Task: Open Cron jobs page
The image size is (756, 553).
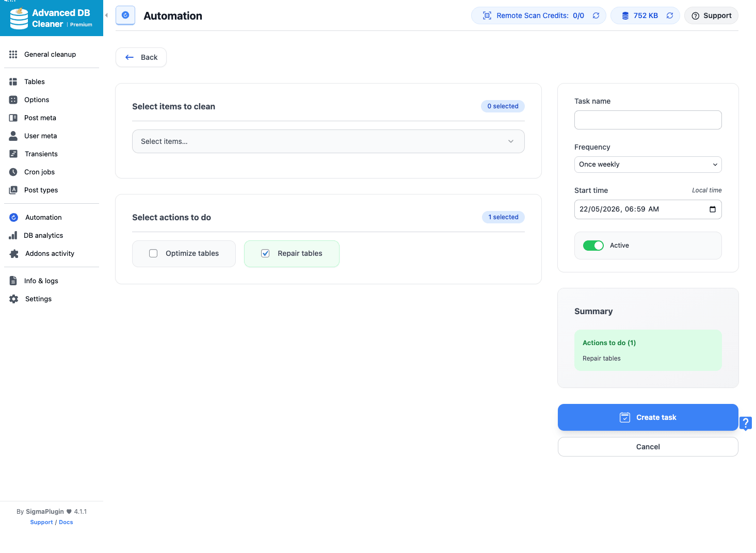Action: (x=39, y=172)
